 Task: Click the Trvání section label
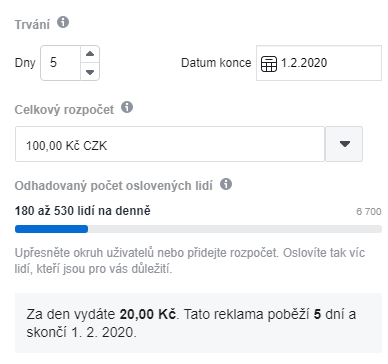(x=32, y=25)
